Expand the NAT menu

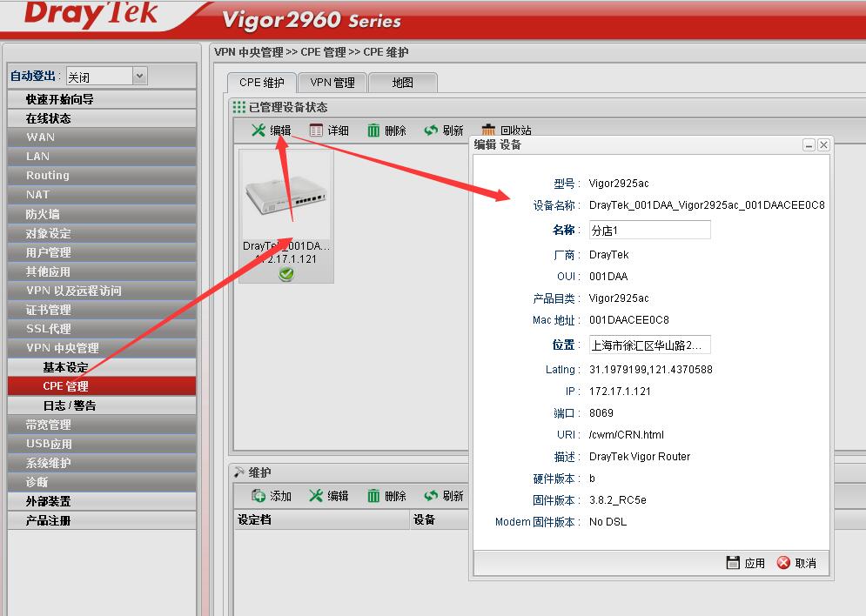click(102, 195)
